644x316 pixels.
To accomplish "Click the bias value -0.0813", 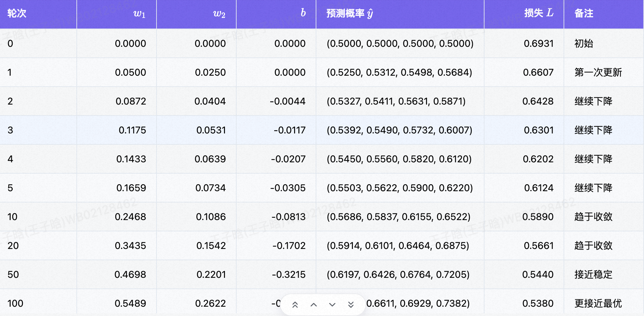I will coord(289,217).
